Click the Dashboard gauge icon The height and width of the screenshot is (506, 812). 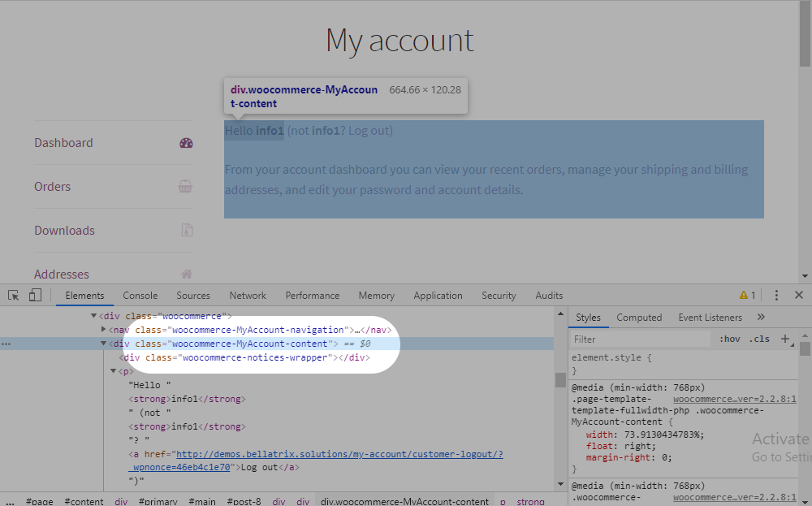186,143
